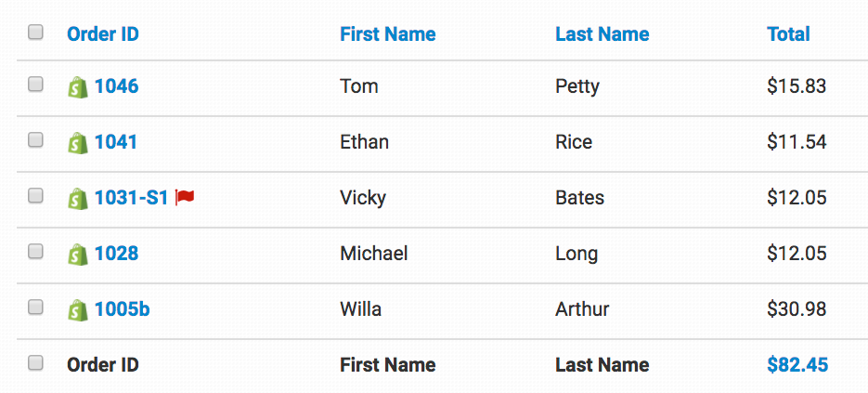868x393 pixels.
Task: Click the Shopify icon beside order 1041
Action: [x=78, y=143]
